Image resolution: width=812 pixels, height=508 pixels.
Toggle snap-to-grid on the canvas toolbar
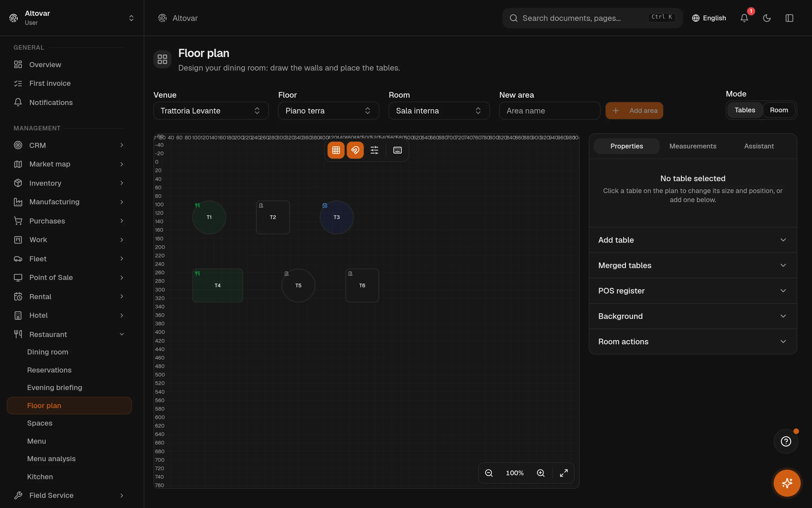pyautogui.click(x=355, y=150)
